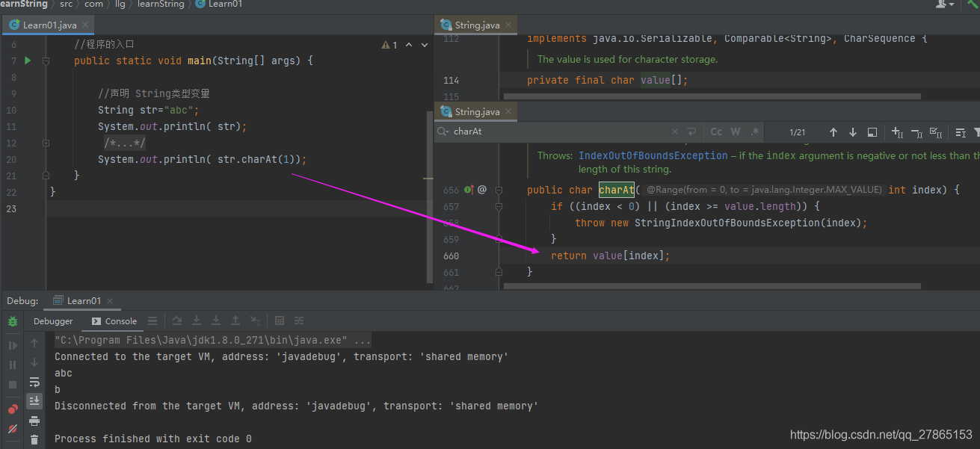Click the Scroll to End console icon
The width and height of the screenshot is (980, 449).
point(34,400)
